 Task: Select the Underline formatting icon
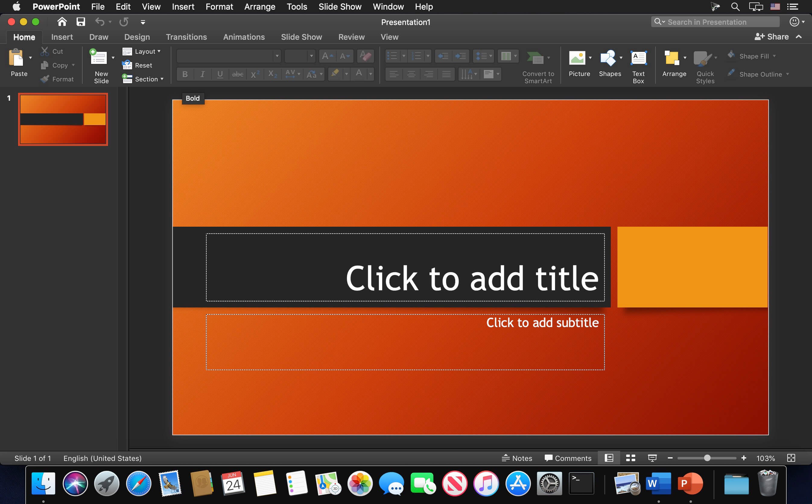coord(220,74)
